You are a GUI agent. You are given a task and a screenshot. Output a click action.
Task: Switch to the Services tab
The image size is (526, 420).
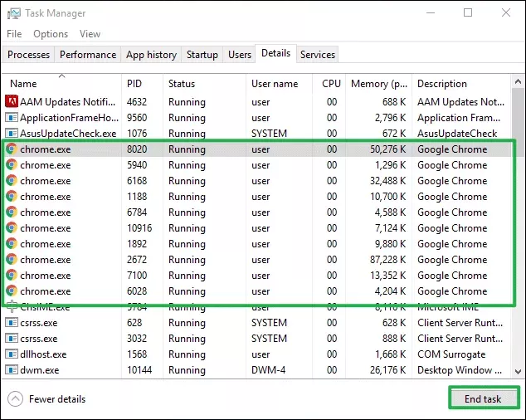(x=318, y=55)
